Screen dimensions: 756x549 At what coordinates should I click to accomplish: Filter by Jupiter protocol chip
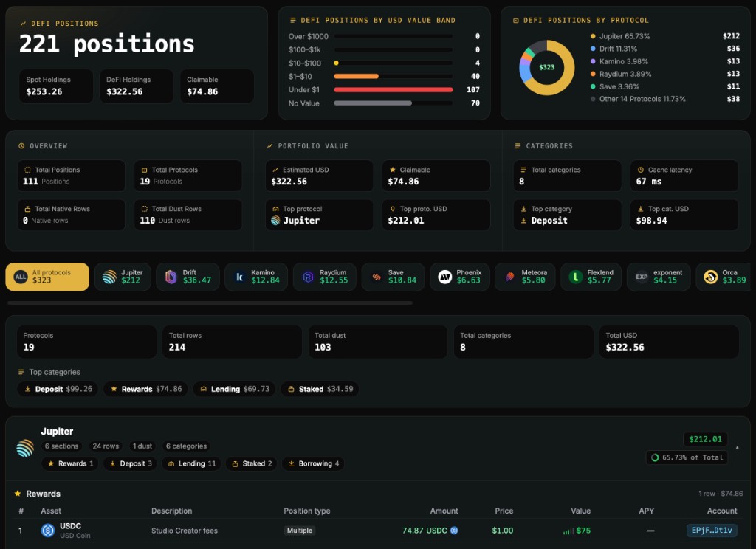(x=123, y=277)
